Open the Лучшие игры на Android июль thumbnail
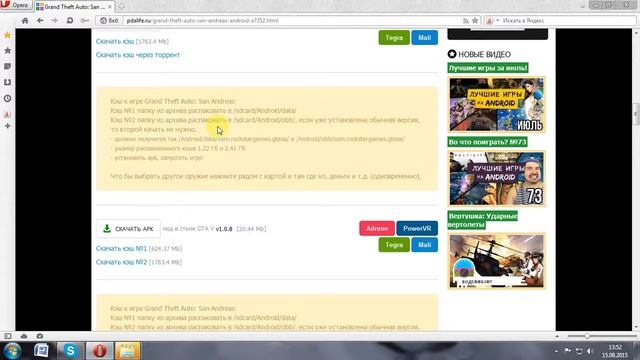This screenshot has height=360, width=640. point(496,104)
